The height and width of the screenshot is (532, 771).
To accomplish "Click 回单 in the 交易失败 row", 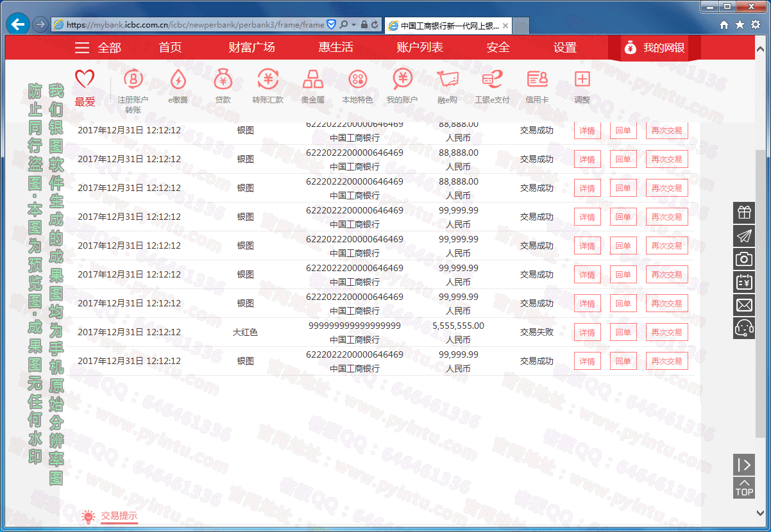I will coord(623,332).
